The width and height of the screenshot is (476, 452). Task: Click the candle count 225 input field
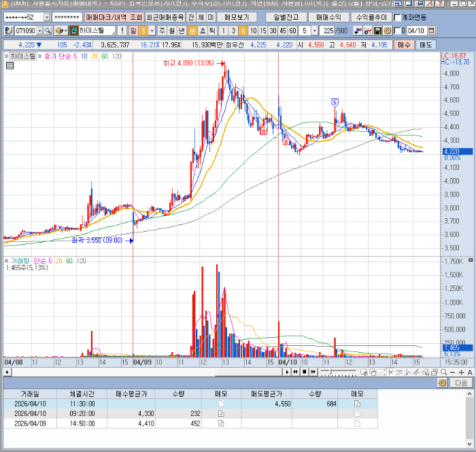[x=328, y=31]
